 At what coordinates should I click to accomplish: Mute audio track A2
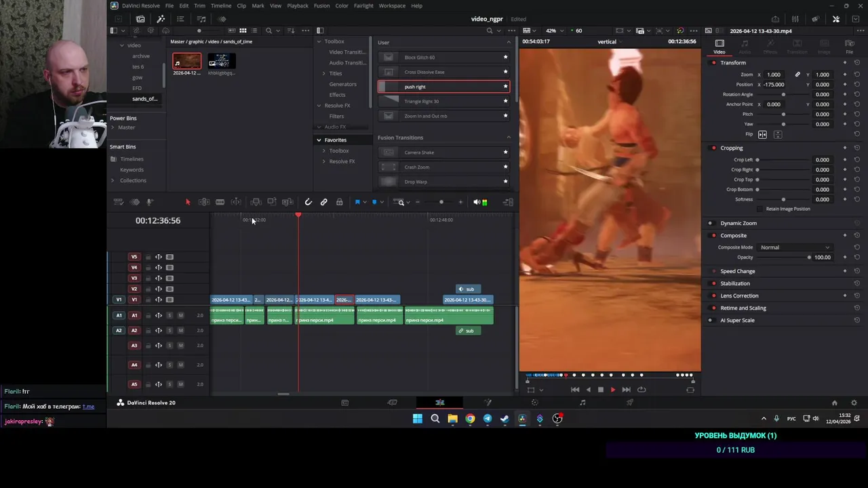[180, 330]
